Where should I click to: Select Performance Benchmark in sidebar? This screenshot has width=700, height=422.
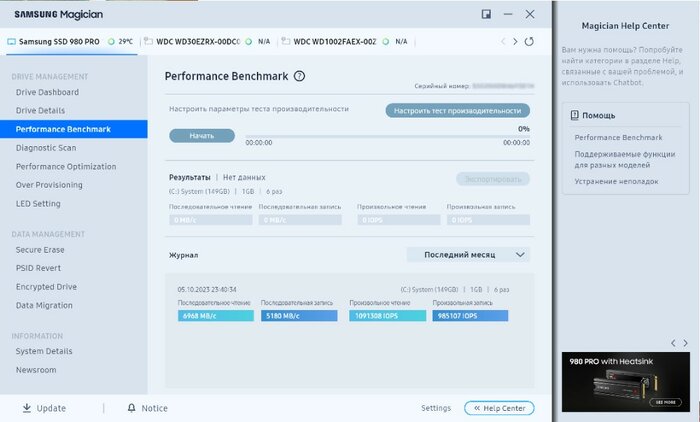pyautogui.click(x=74, y=129)
